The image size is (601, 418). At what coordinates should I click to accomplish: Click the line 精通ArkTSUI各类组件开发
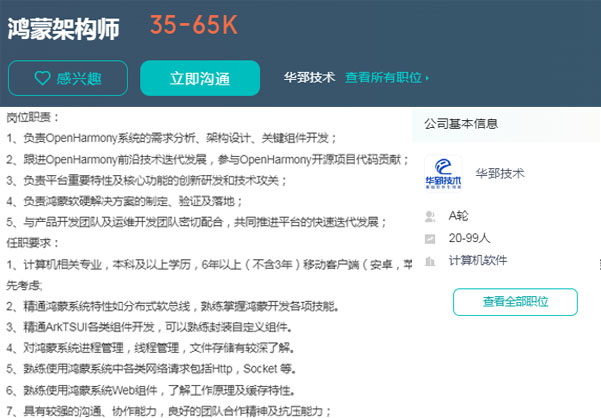click(150, 327)
